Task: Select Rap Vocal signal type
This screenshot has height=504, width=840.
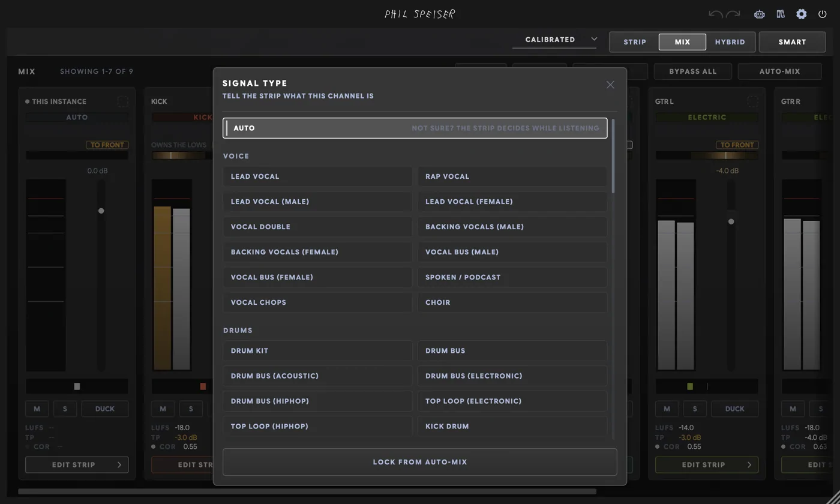Action: pos(512,176)
